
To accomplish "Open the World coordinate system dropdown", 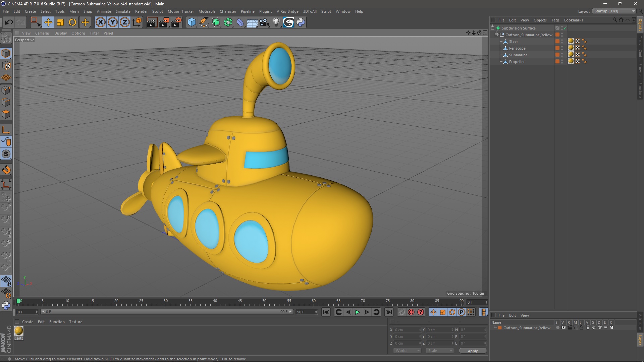I will pos(407,351).
